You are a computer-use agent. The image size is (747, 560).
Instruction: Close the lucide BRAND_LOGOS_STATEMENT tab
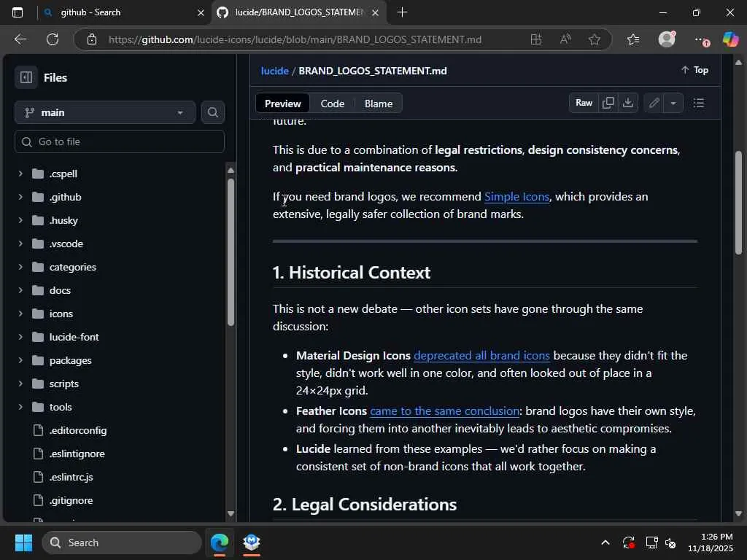[x=376, y=13]
